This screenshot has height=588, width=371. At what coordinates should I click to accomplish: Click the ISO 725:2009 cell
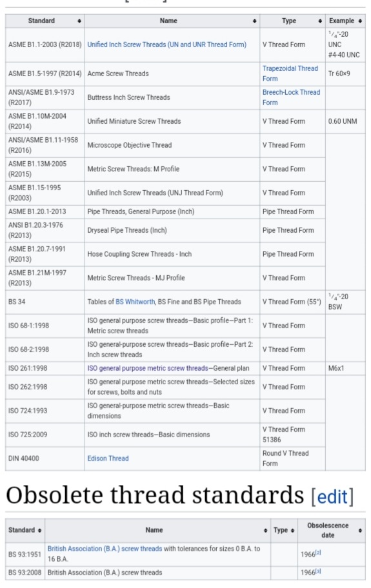click(45, 435)
